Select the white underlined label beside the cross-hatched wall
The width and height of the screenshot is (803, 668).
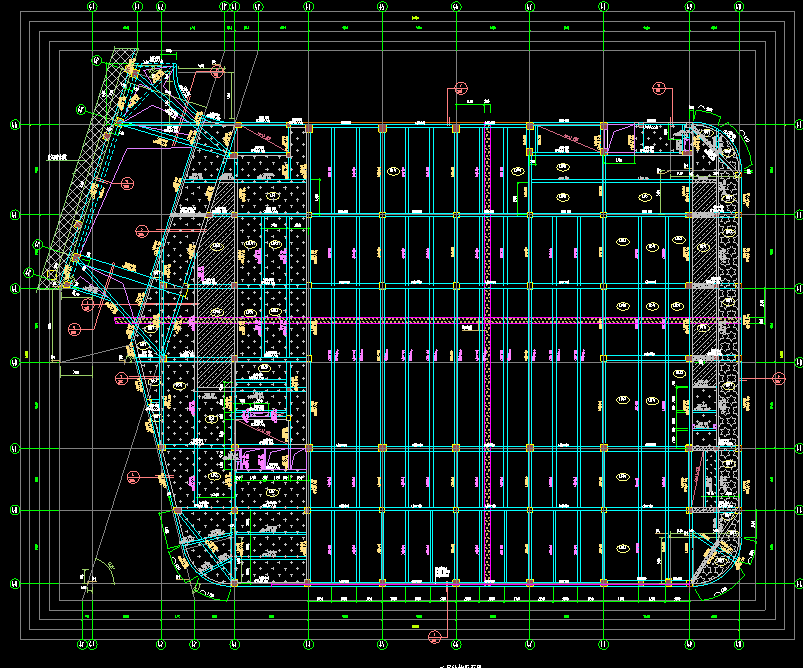[x=57, y=157]
